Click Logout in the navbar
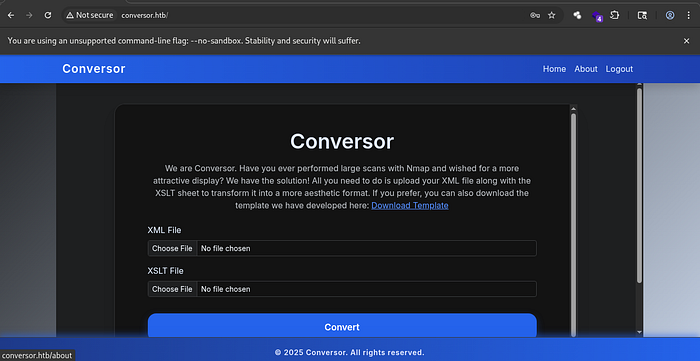 619,69
